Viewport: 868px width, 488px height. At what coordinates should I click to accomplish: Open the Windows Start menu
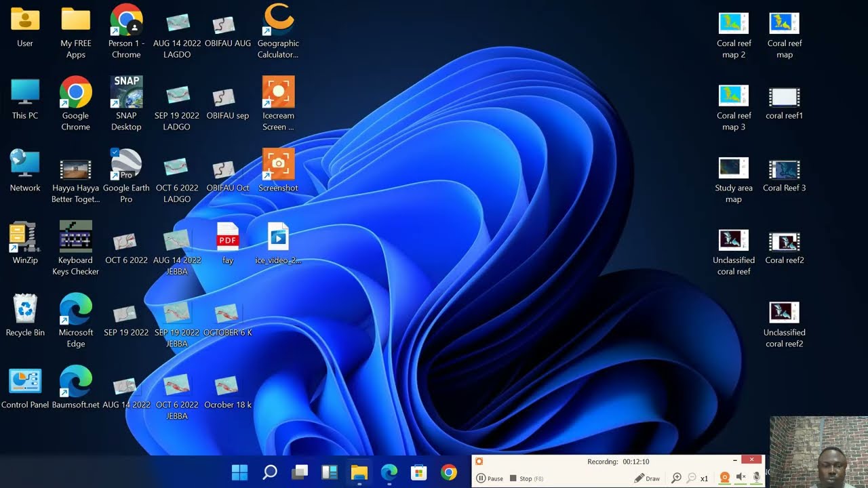(240, 472)
